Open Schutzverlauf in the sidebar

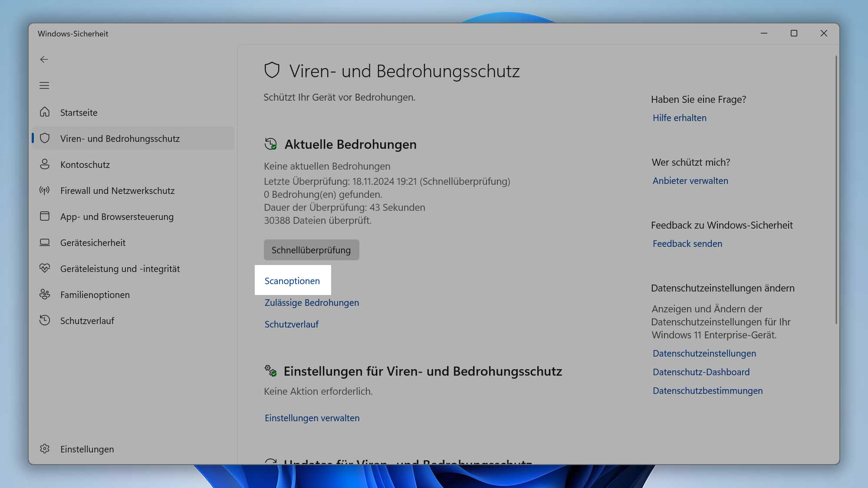(x=133, y=321)
